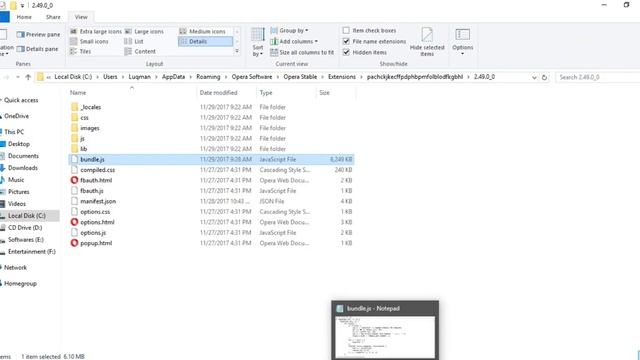The image size is (640, 360).
Task: Choose Content layout
Action: [140, 51]
